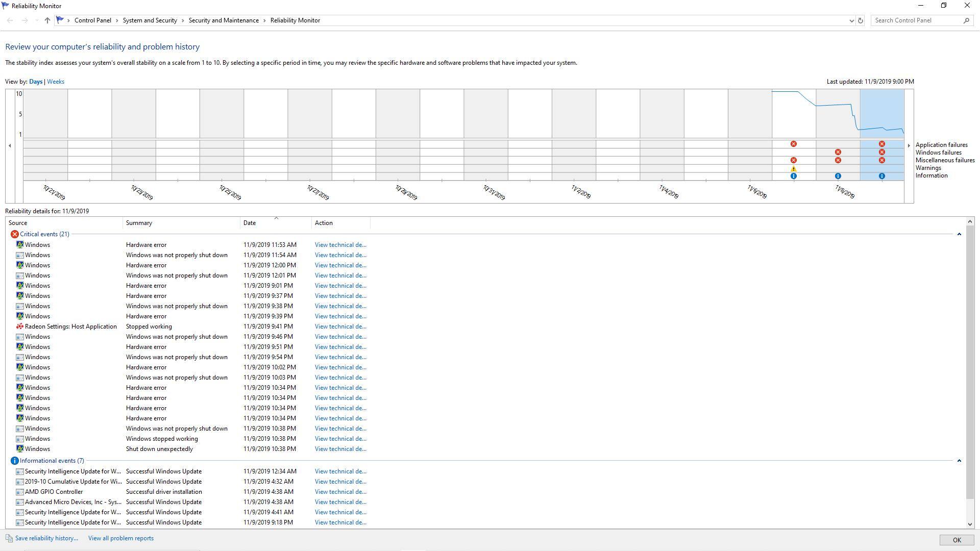Screen dimensions: 980x551
Task: Click the blue Informational events icon
Action: 14,461
